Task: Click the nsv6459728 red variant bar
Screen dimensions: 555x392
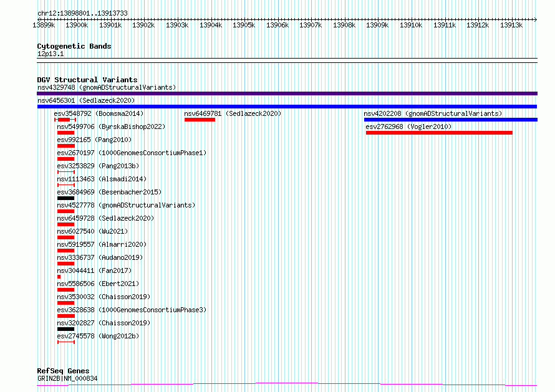Action: tap(65, 224)
